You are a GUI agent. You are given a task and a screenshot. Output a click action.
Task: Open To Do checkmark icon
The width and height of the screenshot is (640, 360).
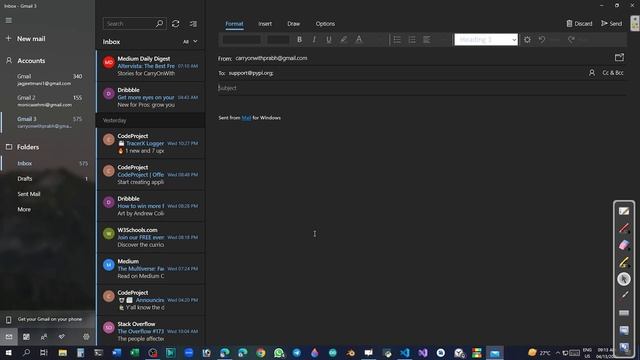point(62,337)
